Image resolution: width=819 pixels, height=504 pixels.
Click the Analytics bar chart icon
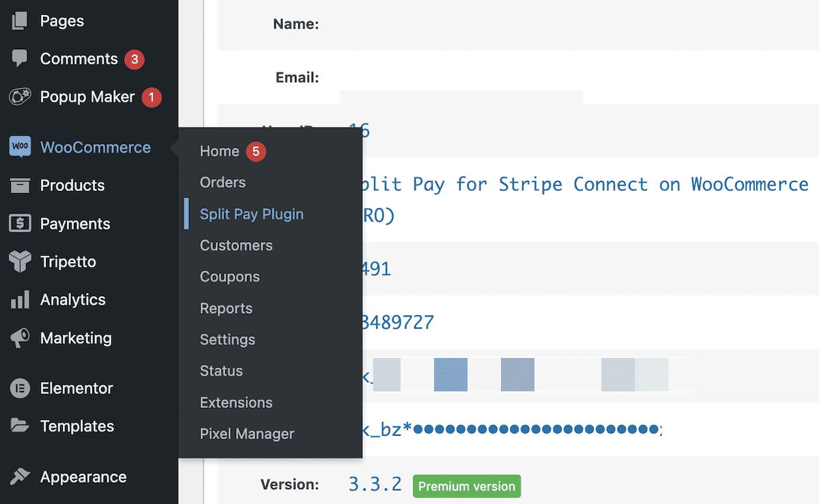coord(20,299)
